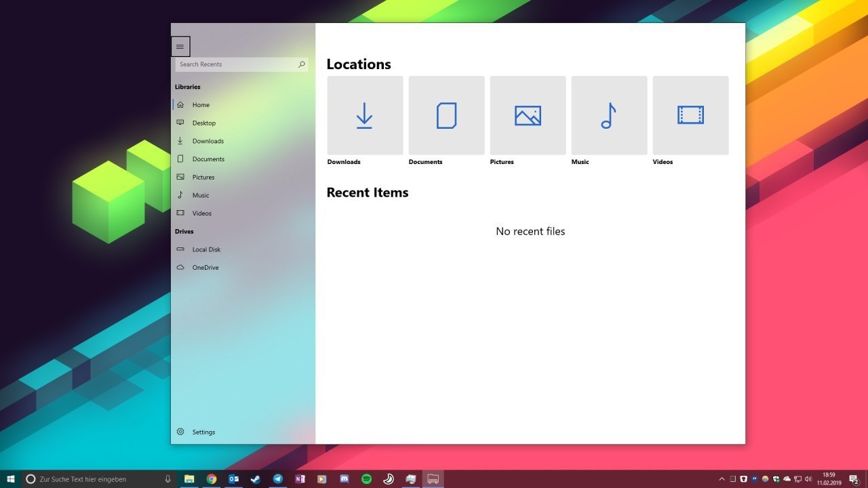Image resolution: width=868 pixels, height=488 pixels.
Task: Select Videos in the Libraries sidebar
Action: (201, 213)
